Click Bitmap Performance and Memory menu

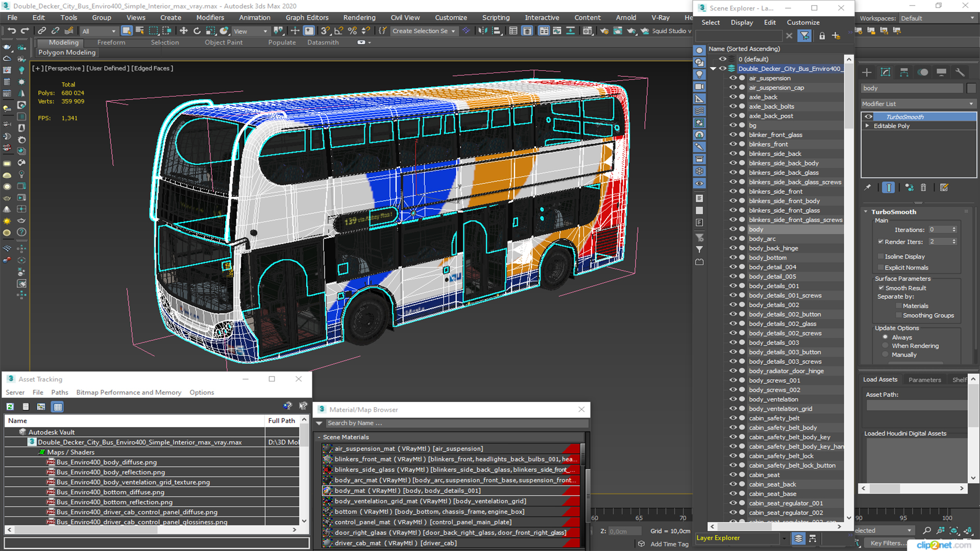[x=129, y=392]
